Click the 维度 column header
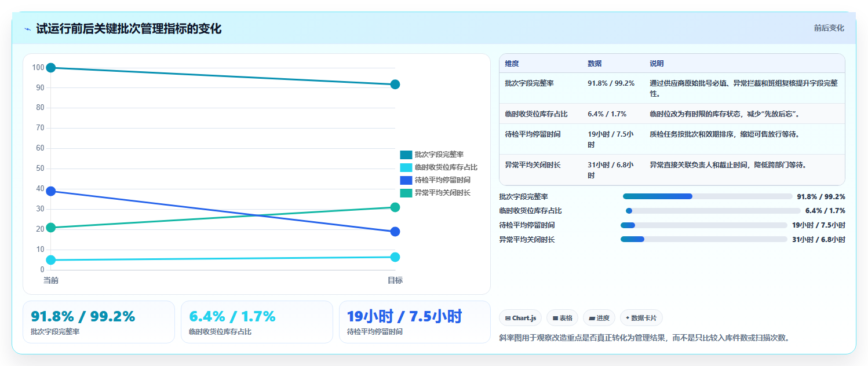Image resolution: width=868 pixels, height=366 pixels. tap(512, 64)
